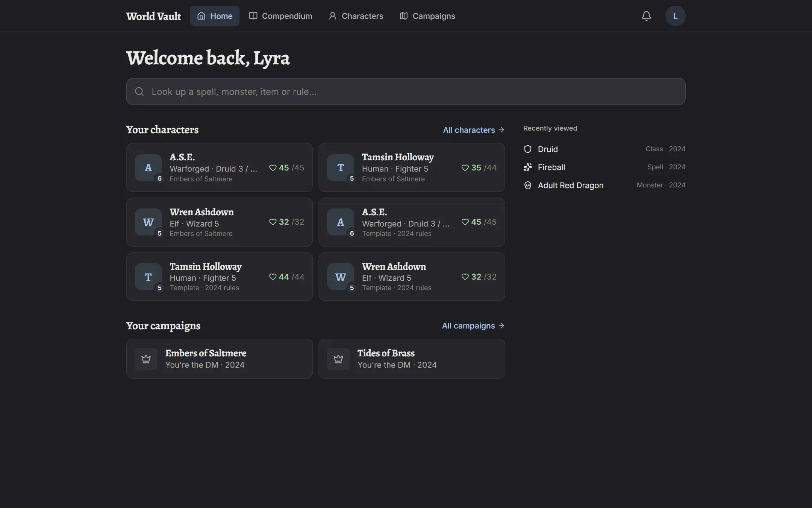Screen dimensions: 812x508
Task: Click the Recently viewed heading
Action: [550, 128]
